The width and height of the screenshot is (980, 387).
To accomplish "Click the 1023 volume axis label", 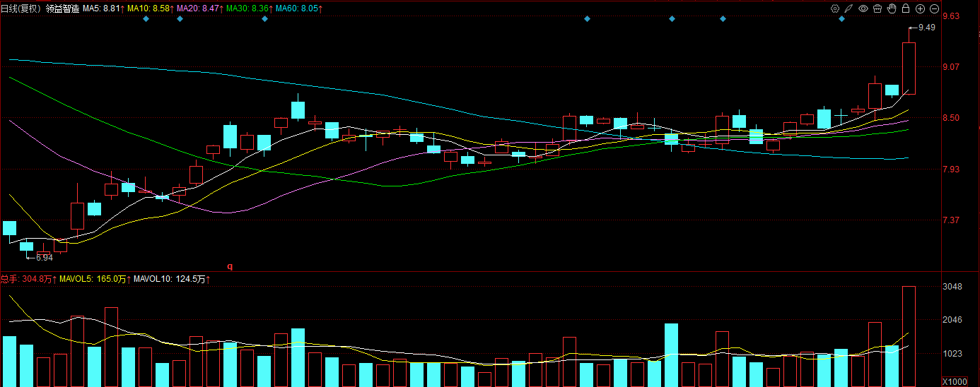I will tap(952, 354).
